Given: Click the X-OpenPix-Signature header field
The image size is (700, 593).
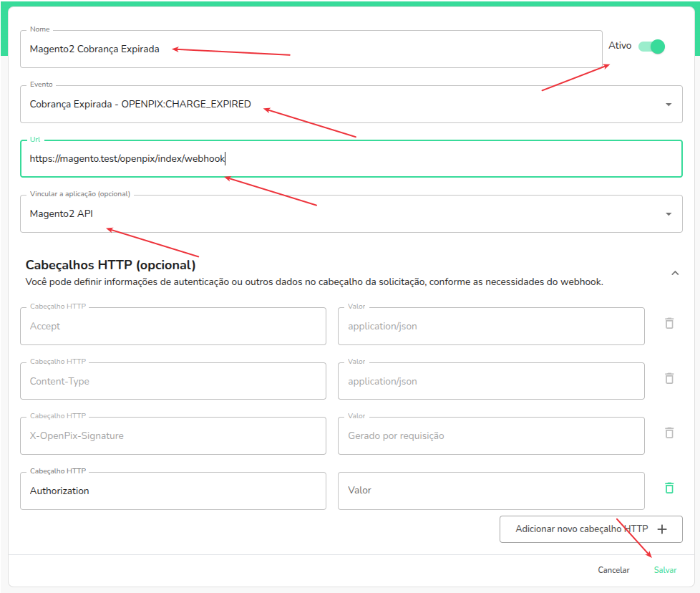Looking at the screenshot, I should coord(173,436).
